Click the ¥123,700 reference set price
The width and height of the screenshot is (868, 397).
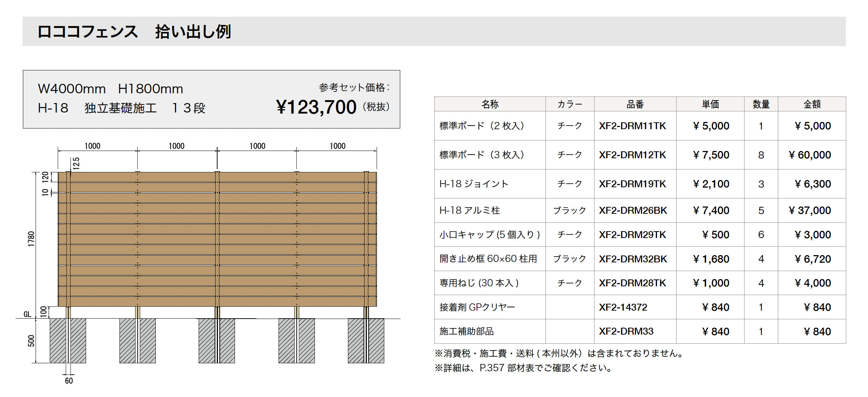316,107
